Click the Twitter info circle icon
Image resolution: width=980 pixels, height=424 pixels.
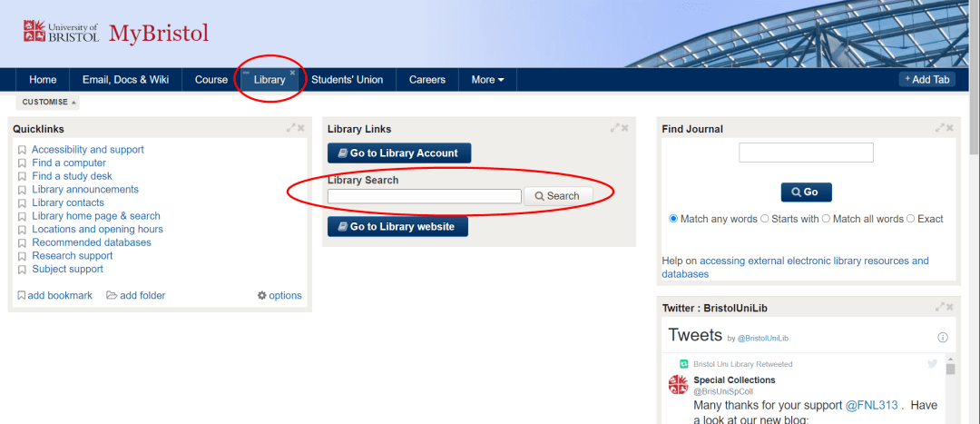[943, 338]
